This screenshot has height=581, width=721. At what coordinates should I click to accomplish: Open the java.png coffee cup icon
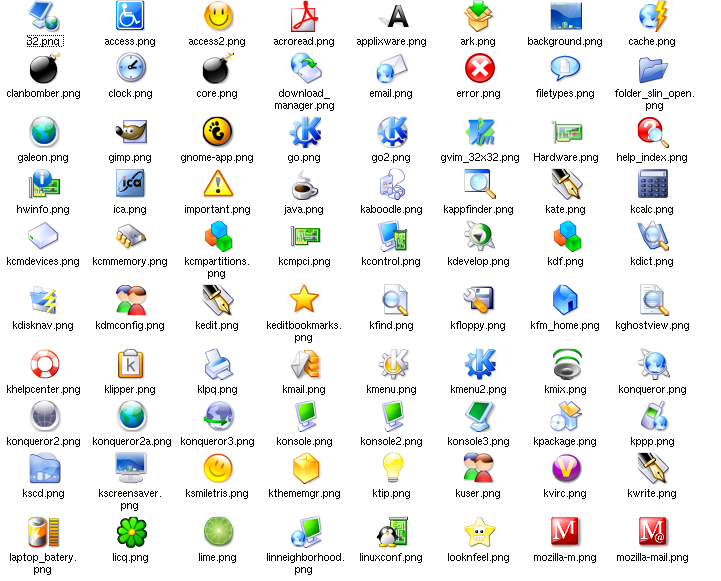(304, 184)
